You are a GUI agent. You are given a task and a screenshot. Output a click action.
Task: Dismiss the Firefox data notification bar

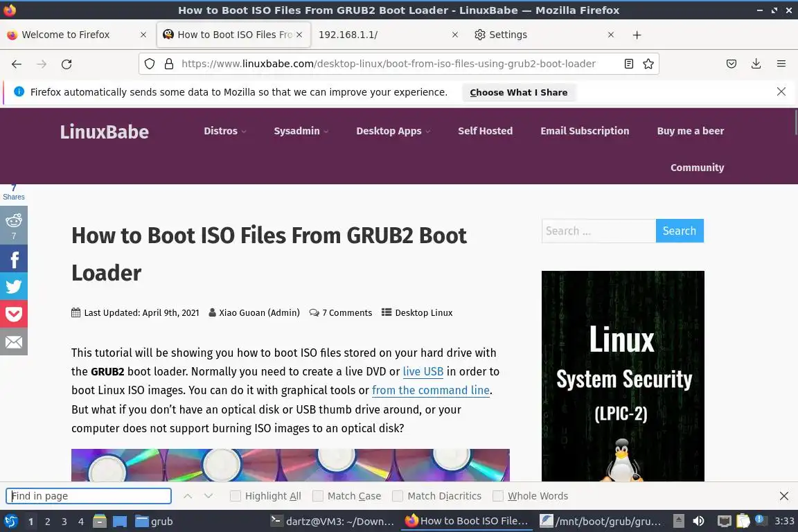tap(781, 91)
